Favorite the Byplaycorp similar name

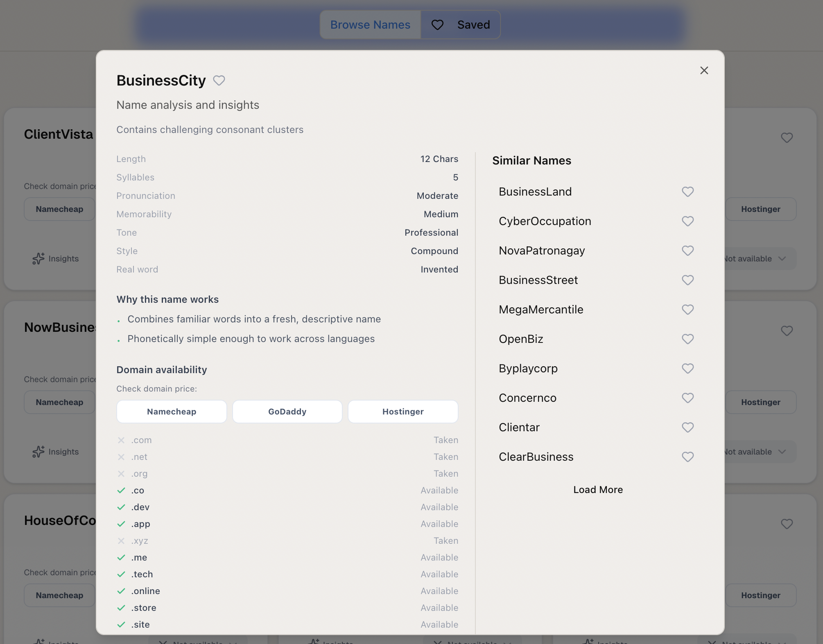click(687, 368)
